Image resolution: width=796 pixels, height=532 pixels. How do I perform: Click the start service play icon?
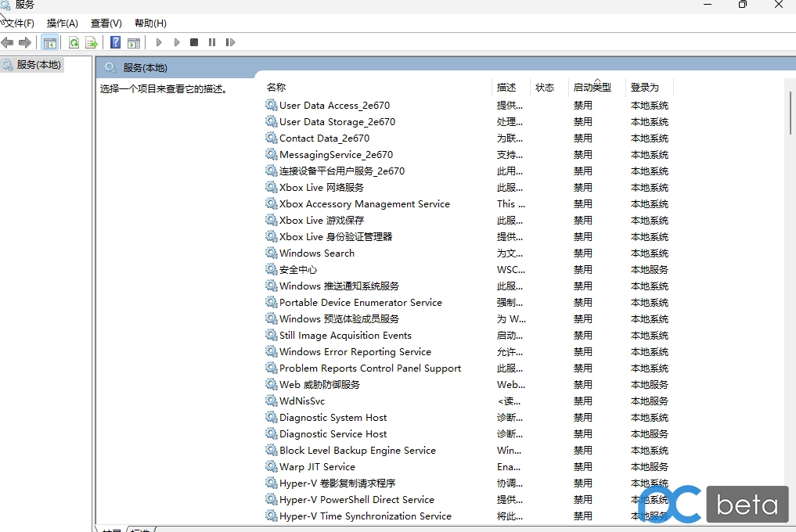tap(159, 42)
